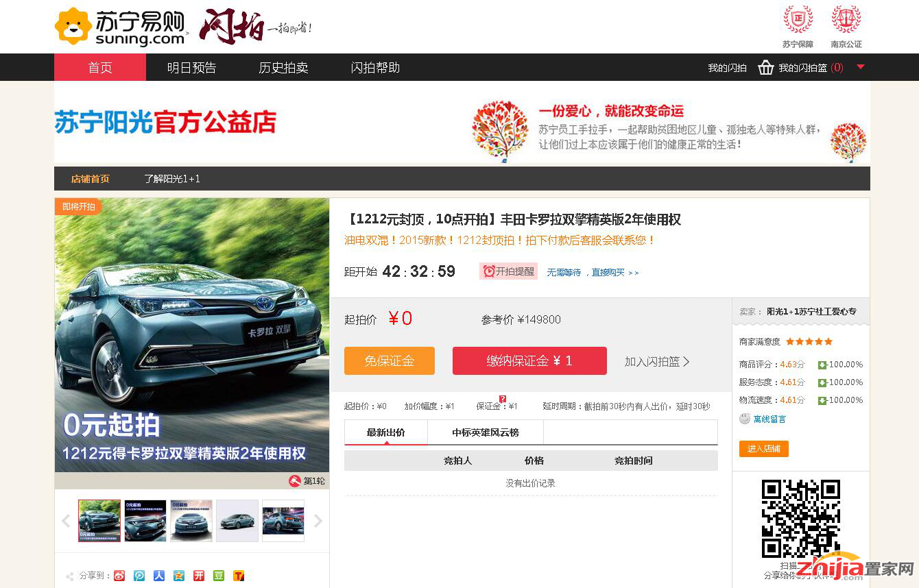Screen dimensions: 919x588
Task: Open the 闪拍帮助 tab
Action: 375,67
